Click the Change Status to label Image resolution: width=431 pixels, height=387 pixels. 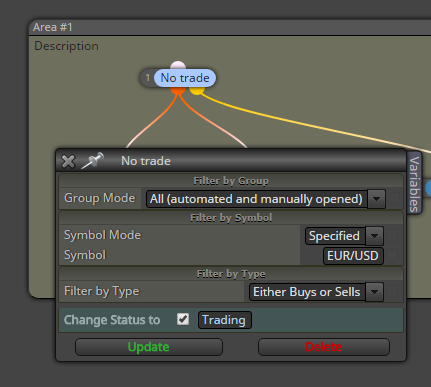click(112, 320)
